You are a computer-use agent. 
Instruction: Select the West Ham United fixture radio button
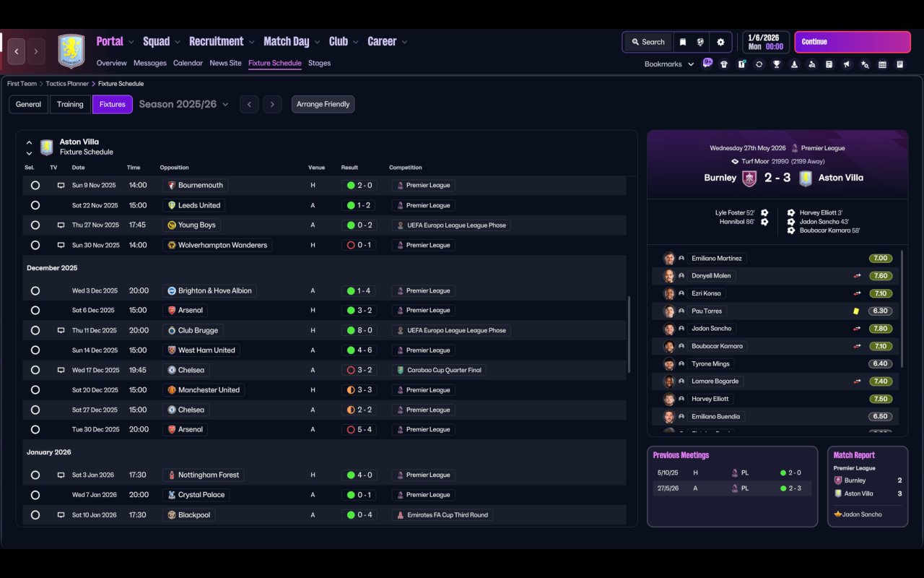tap(35, 350)
